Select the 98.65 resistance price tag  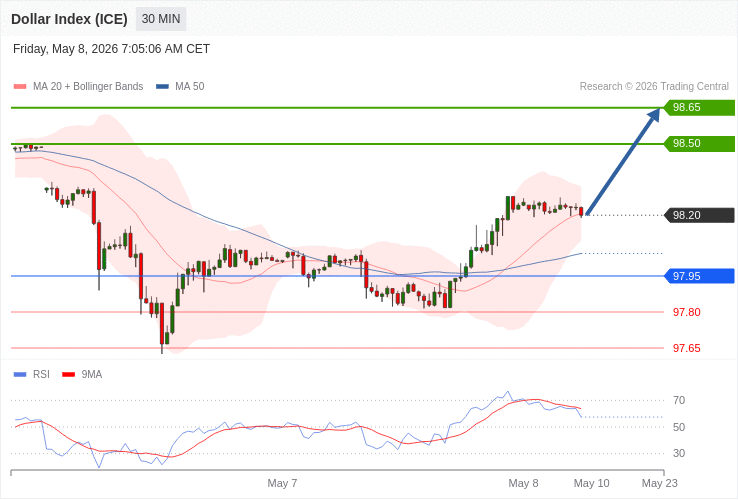pyautogui.click(x=699, y=107)
